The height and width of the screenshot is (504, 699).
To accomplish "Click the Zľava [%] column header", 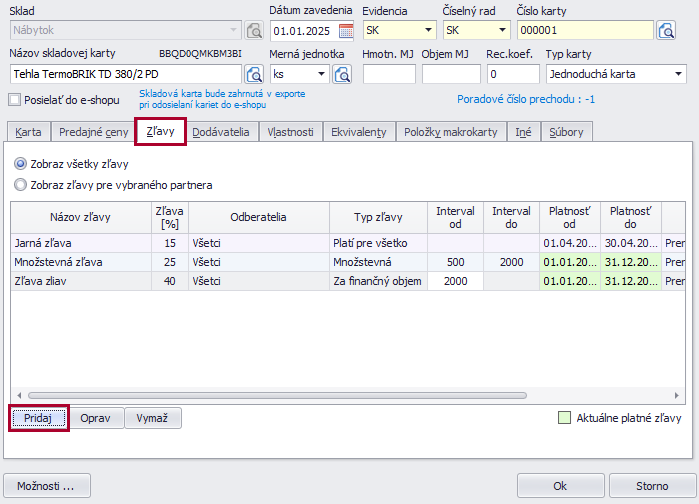I will pos(170,217).
